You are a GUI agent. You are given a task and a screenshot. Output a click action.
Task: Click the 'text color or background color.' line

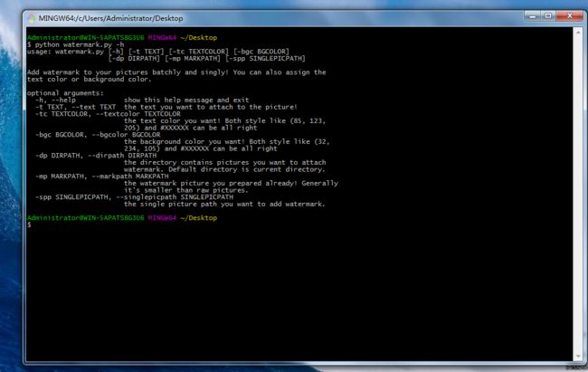89,80
